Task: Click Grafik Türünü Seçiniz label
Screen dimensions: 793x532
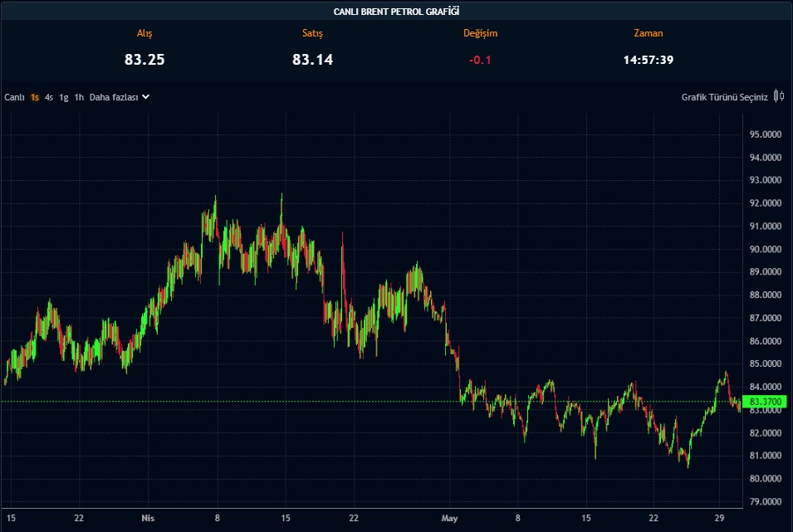Action: [x=724, y=97]
